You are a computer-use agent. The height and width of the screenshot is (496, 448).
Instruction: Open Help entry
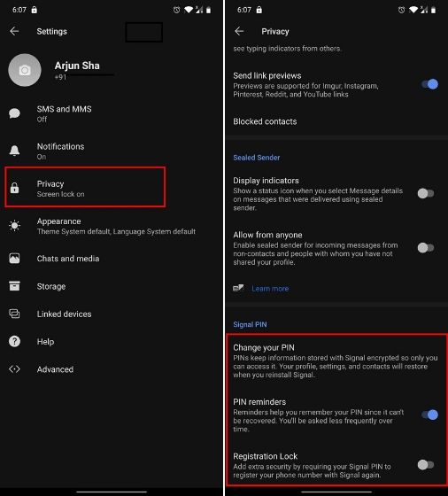pyautogui.click(x=112, y=342)
